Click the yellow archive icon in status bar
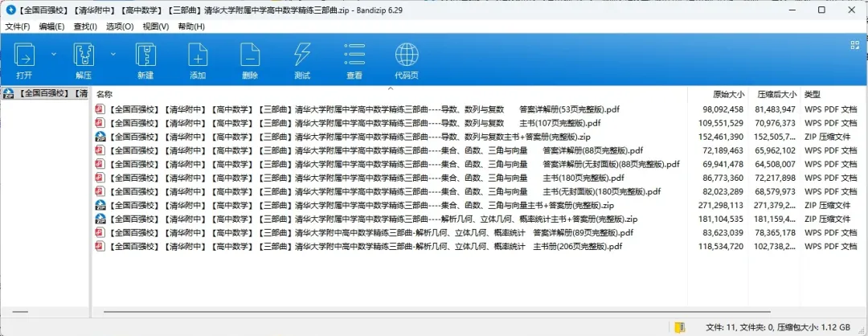This screenshot has width=868, height=336. tap(681, 326)
